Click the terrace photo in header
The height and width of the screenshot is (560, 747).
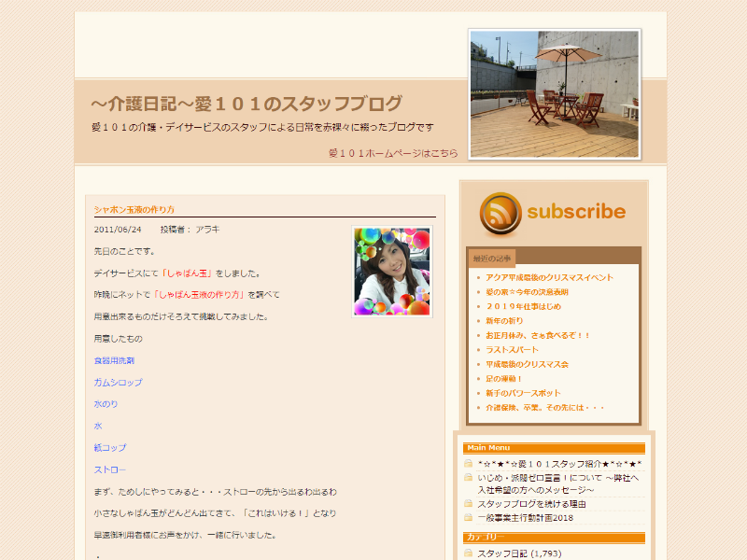[555, 94]
